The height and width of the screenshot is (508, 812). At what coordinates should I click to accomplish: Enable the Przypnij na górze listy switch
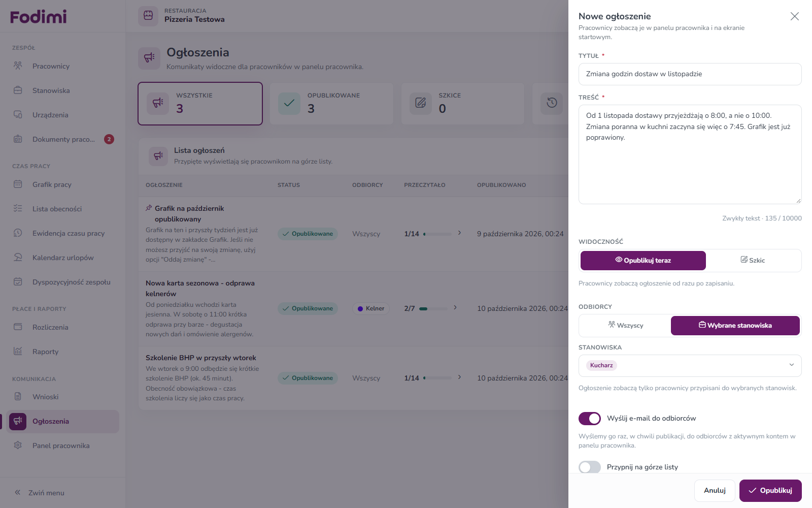(x=590, y=467)
